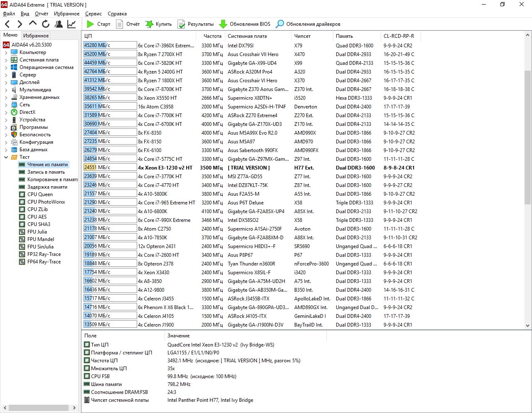The height and width of the screenshot is (413, 532).
Task: Select the Копирование в памяти benchmark
Action: [53, 179]
